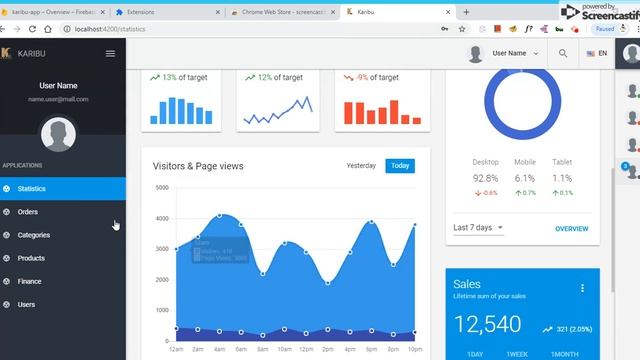Click the 12,540 sales total

tap(487, 324)
